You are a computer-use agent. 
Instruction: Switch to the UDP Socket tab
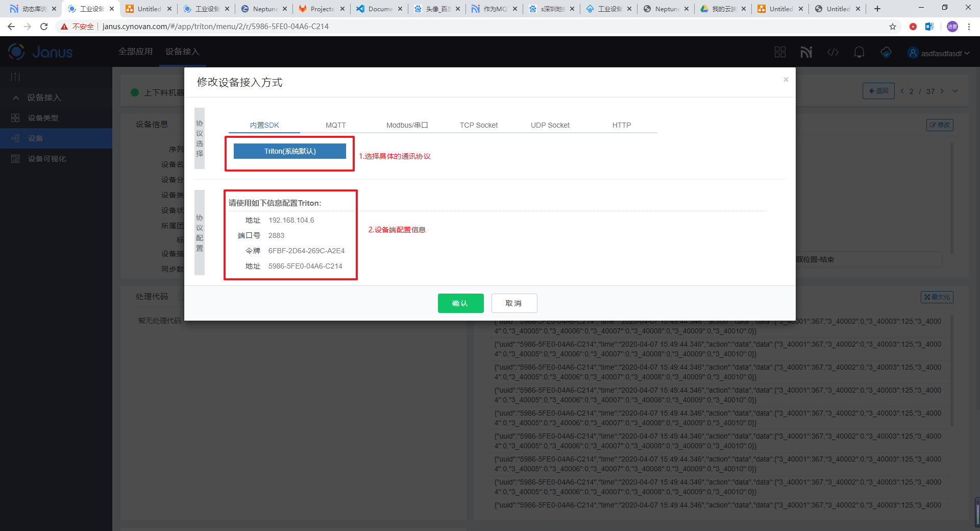tap(550, 125)
